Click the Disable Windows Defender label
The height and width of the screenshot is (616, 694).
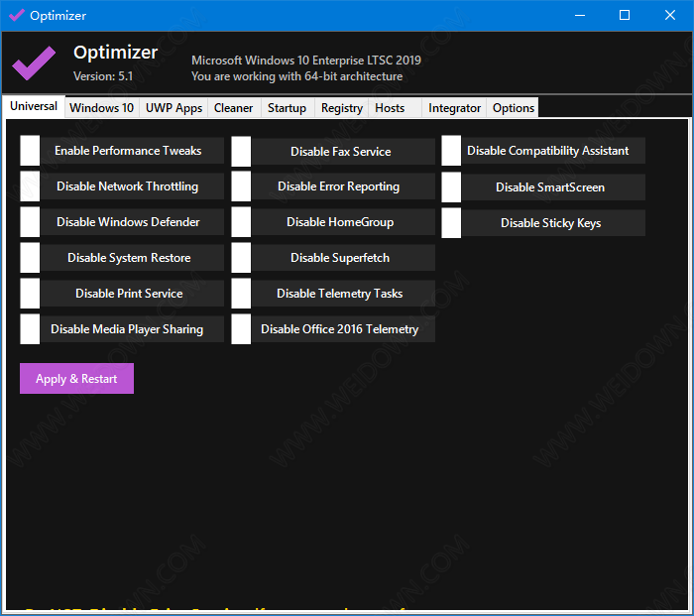128,222
